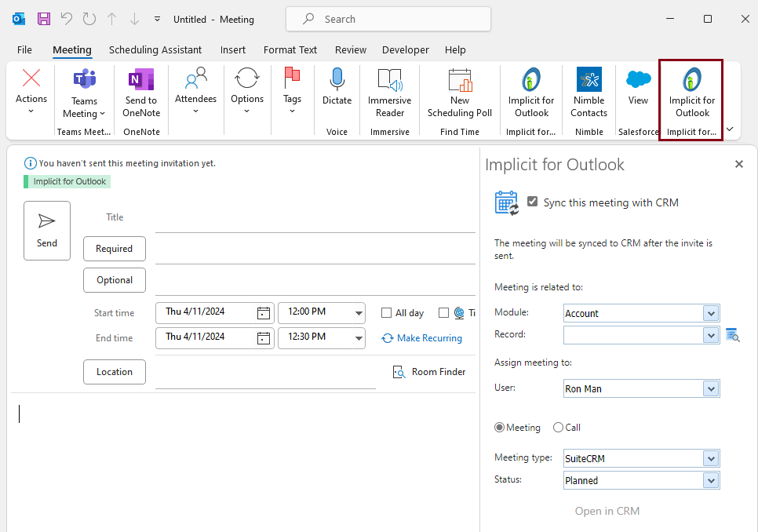Click in the Title field
758x532 pixels.
[x=315, y=220]
